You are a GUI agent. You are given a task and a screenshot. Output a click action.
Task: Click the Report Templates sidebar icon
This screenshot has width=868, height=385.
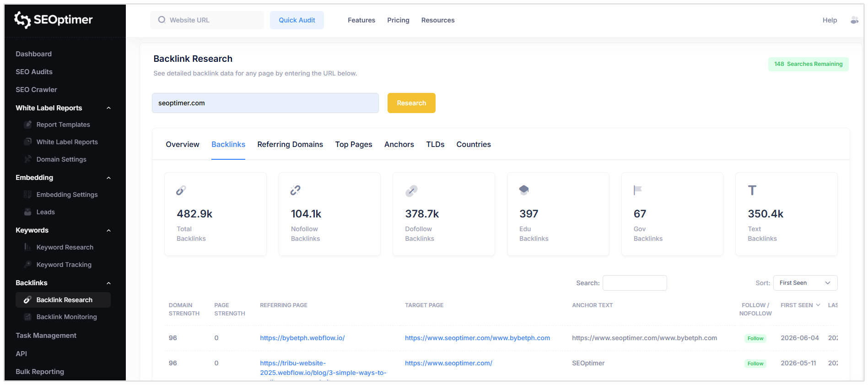pos(28,125)
